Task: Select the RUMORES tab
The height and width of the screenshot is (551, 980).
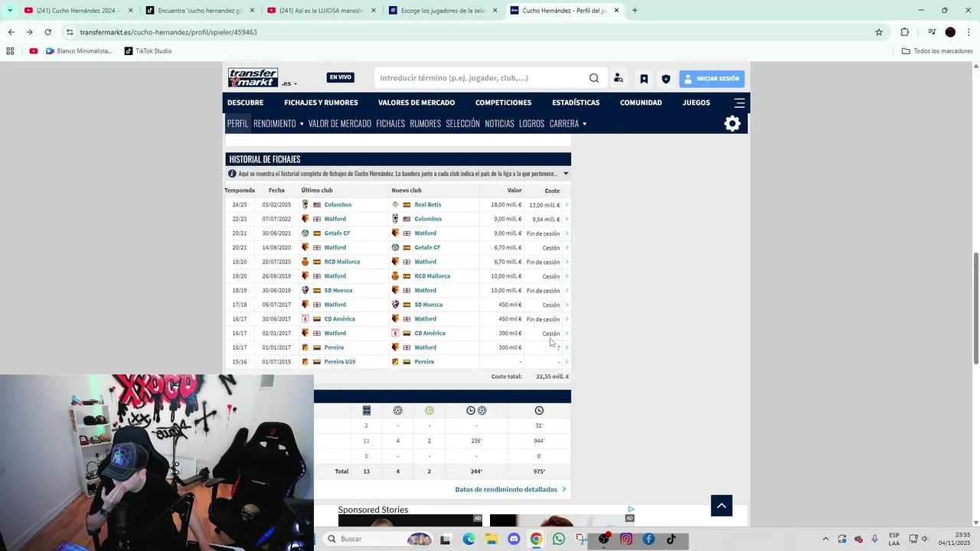Action: [425, 123]
